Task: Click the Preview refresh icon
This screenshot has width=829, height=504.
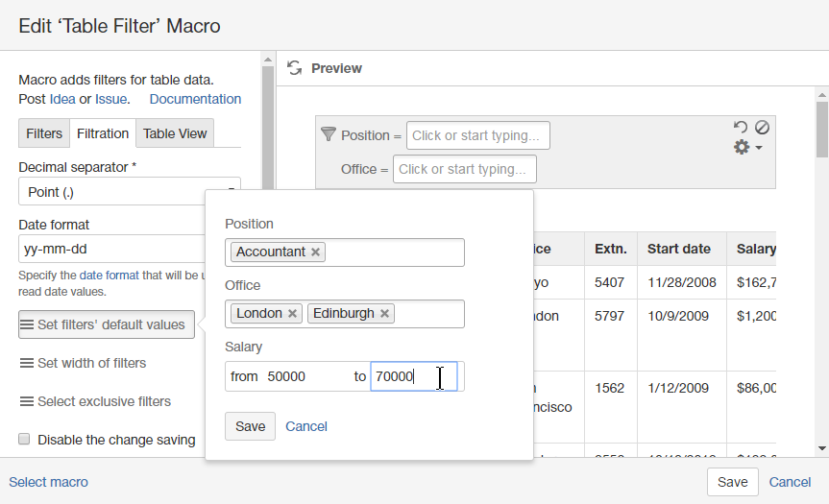Action: (295, 68)
